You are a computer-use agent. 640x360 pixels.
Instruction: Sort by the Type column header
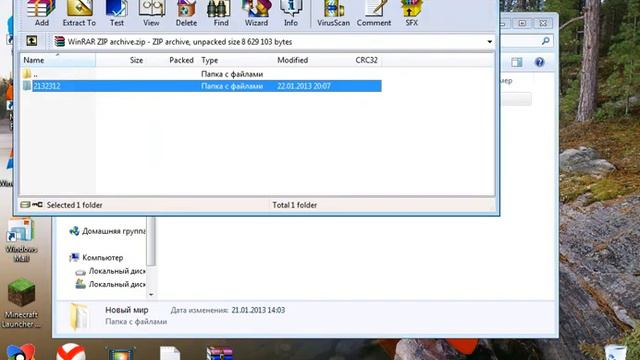(209, 60)
